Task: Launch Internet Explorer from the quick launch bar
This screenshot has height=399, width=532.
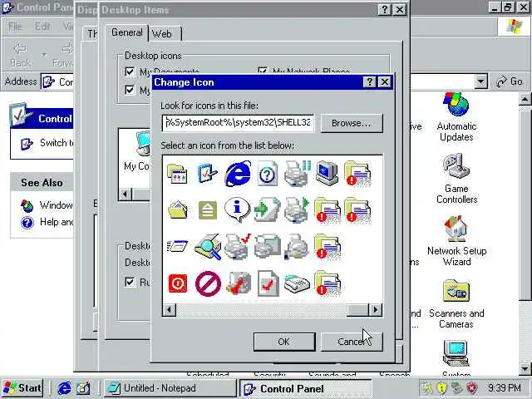Action: [x=64, y=388]
